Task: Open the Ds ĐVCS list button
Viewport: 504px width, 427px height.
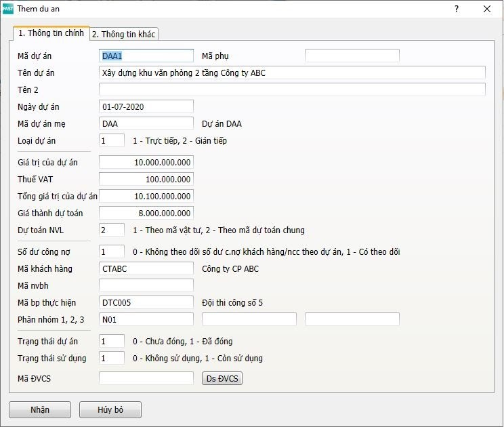Action: click(x=222, y=378)
